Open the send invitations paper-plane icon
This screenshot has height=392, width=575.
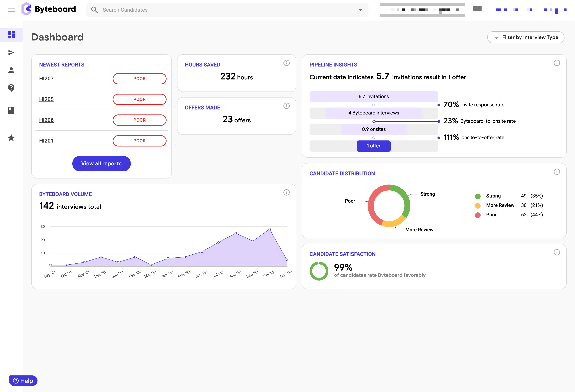click(x=11, y=52)
